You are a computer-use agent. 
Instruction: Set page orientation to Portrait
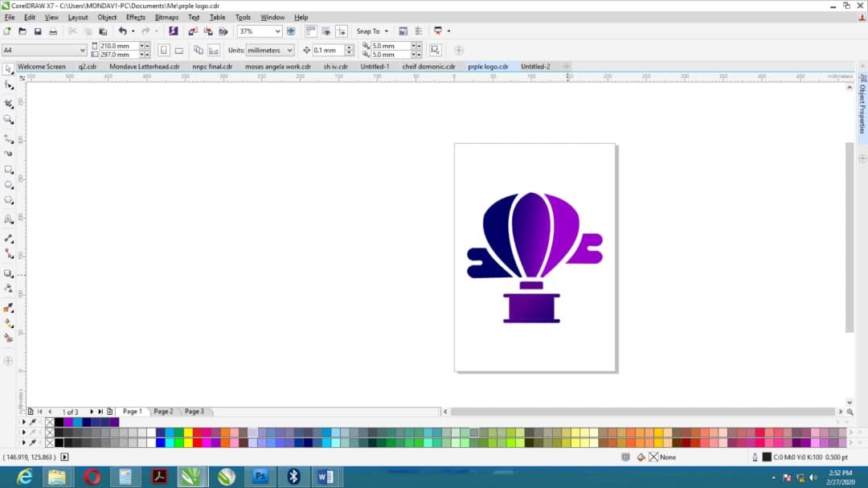click(x=164, y=51)
